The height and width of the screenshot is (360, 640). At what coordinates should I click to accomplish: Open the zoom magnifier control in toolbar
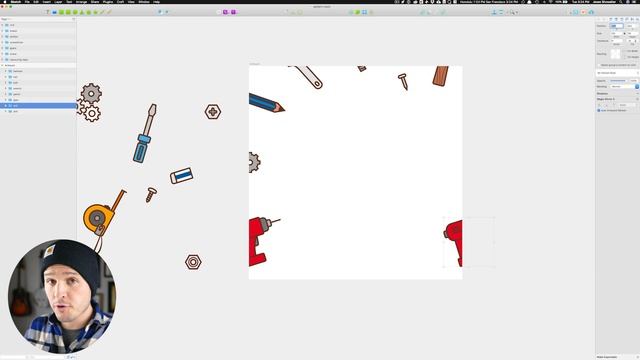pos(512,12)
